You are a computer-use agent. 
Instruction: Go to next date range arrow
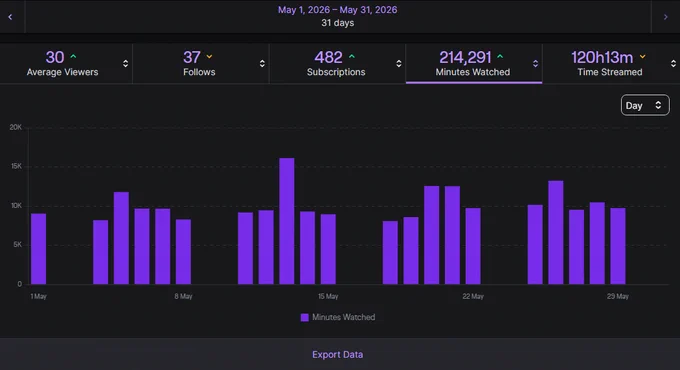665,17
